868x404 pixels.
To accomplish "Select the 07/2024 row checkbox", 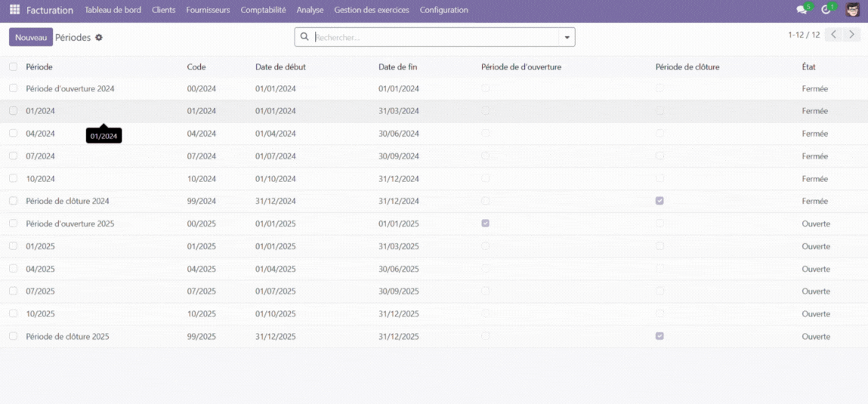I will click(x=14, y=156).
